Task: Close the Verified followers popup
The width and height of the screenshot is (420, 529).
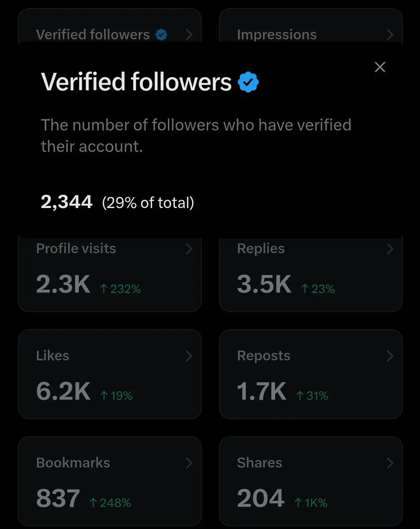Action: [379, 67]
